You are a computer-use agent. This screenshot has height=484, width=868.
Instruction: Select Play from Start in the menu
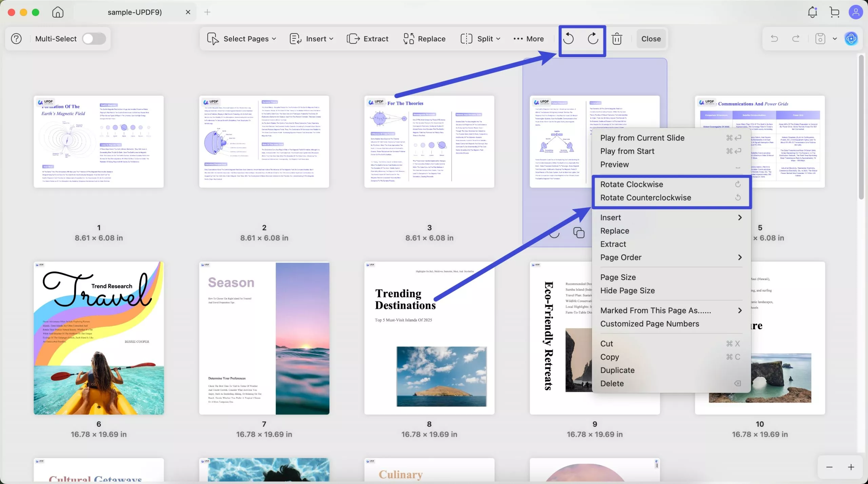[x=627, y=151]
